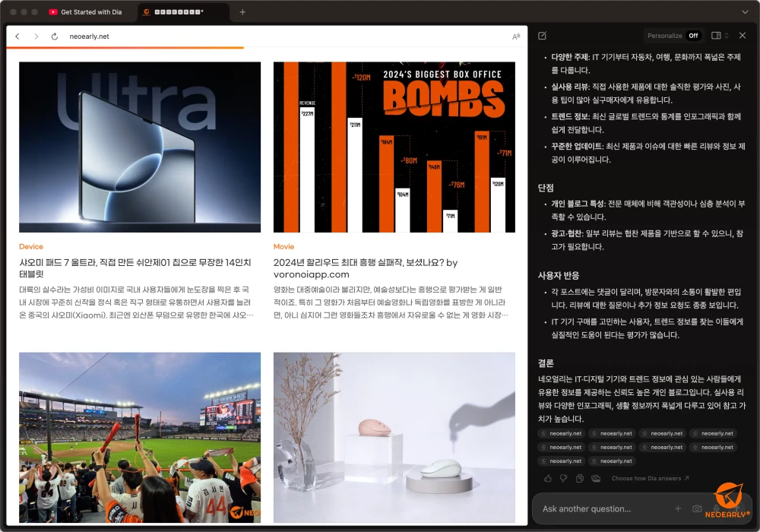Click the movie article excerpt paragraph

[x=391, y=302]
